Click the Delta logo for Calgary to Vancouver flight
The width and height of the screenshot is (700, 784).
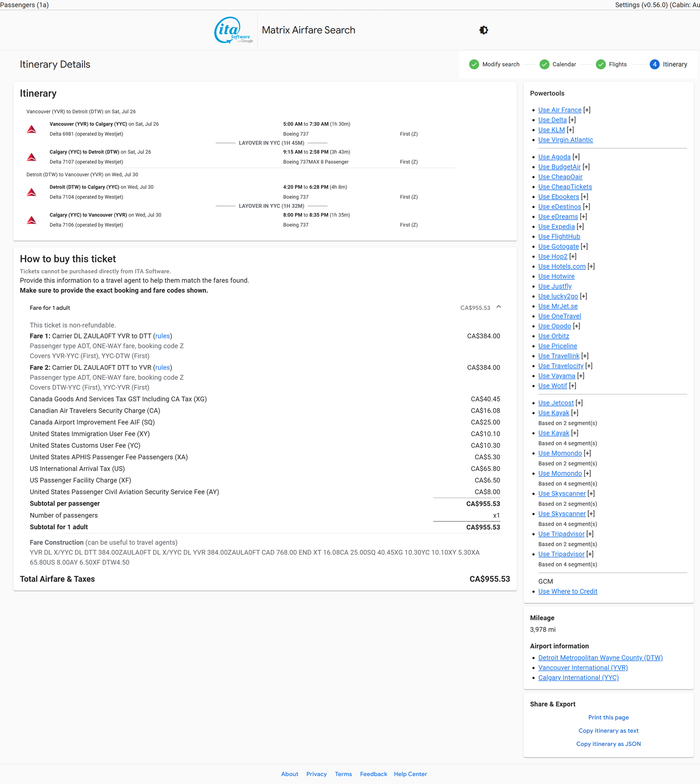31,220
